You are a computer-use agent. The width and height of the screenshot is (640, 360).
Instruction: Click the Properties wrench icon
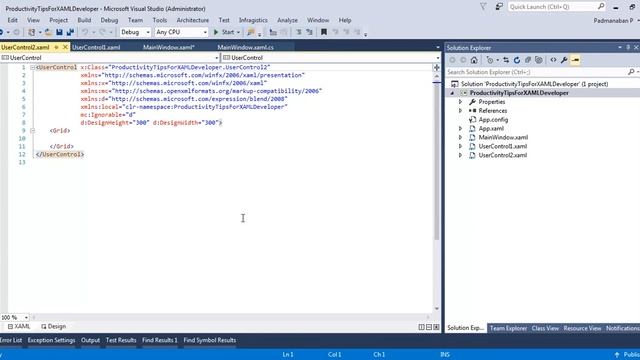pyautogui.click(x=564, y=60)
